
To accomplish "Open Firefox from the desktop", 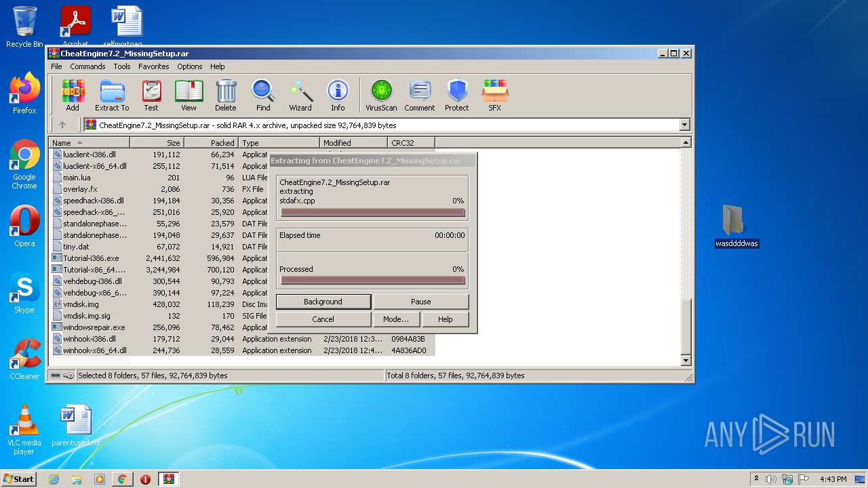I will click(x=24, y=94).
